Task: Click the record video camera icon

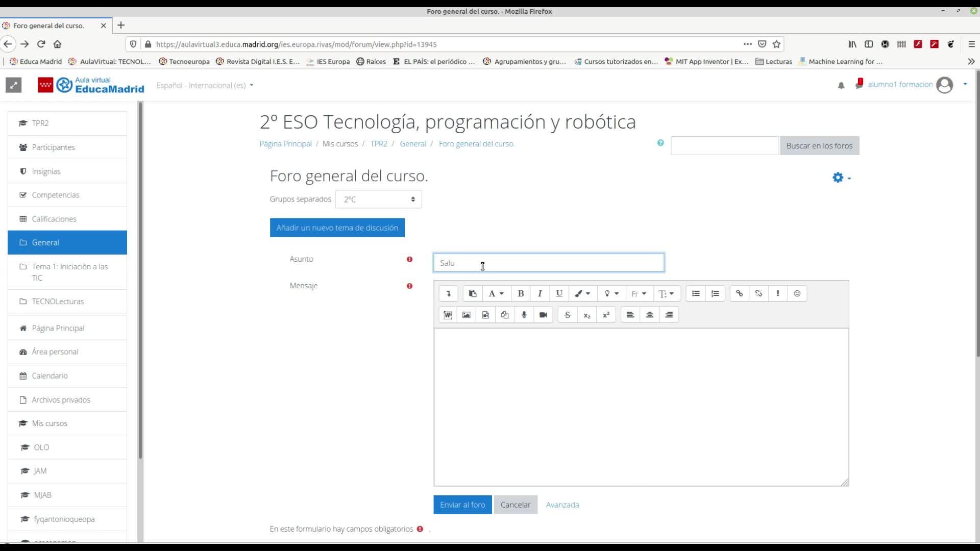Action: pos(543,315)
